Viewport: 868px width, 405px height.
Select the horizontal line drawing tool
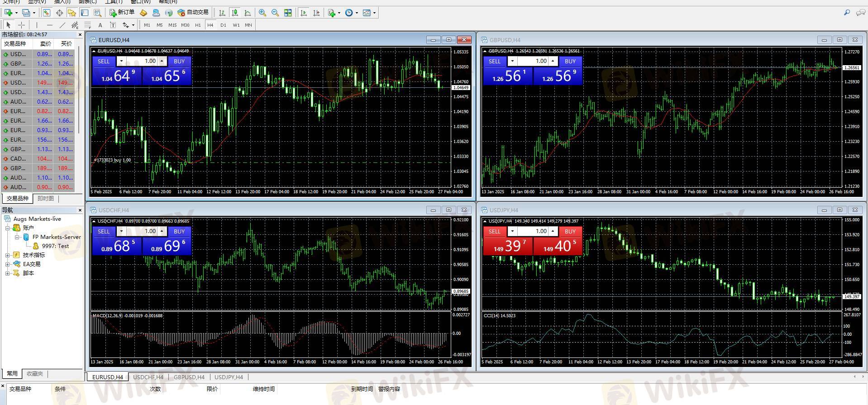[x=49, y=25]
